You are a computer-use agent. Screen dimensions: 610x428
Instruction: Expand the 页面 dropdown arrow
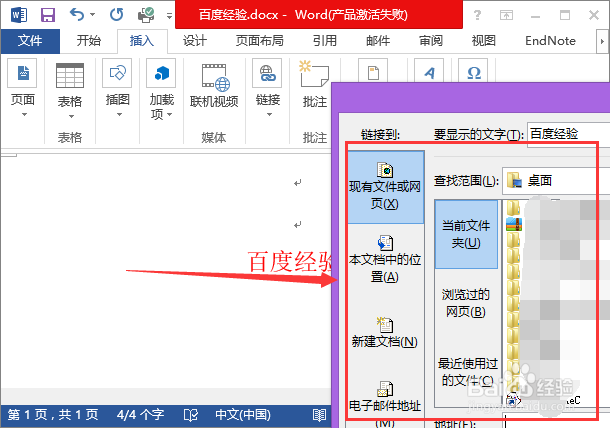[x=24, y=114]
